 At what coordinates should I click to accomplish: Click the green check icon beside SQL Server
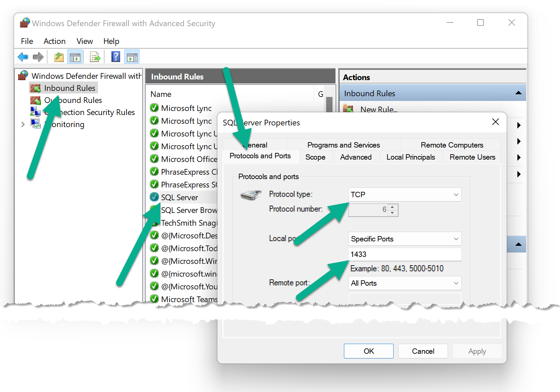coord(154,197)
